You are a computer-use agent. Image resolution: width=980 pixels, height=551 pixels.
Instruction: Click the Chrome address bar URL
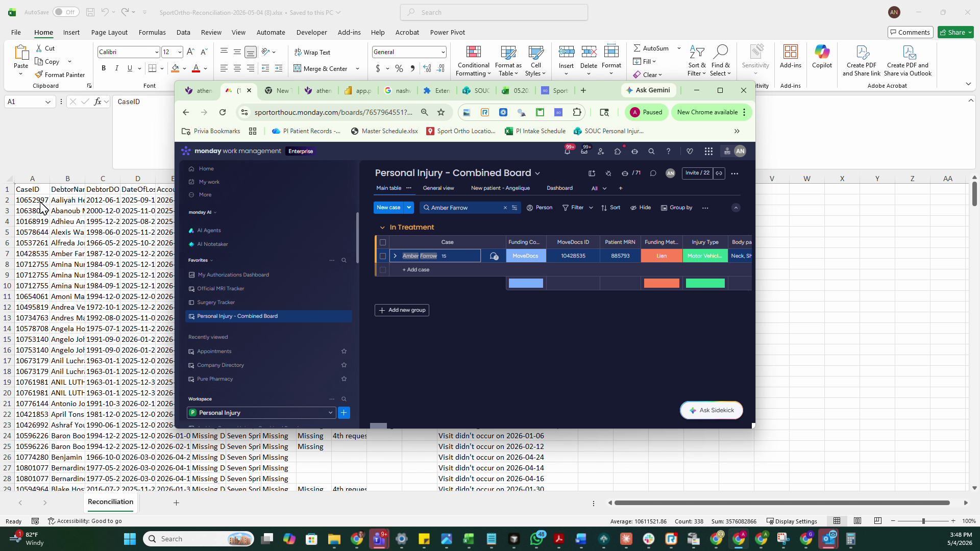(333, 112)
